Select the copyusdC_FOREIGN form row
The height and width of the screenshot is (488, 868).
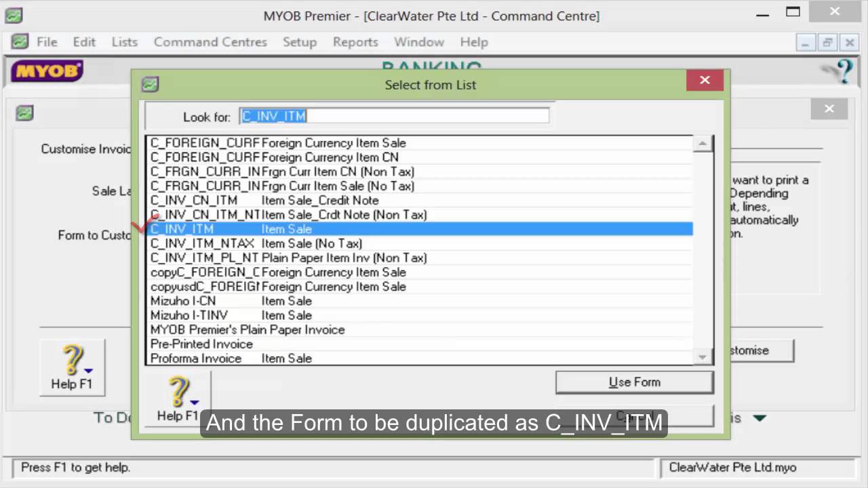420,287
